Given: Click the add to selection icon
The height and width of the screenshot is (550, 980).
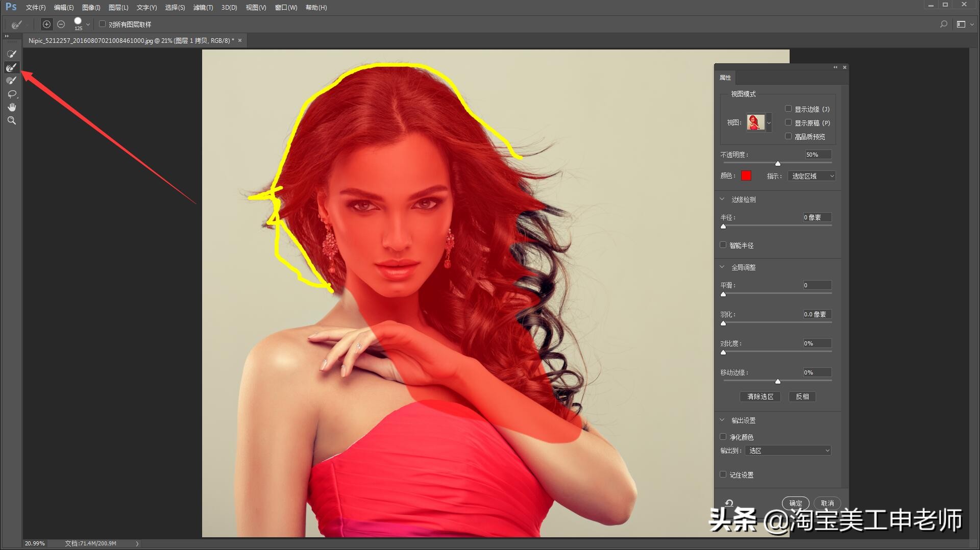Looking at the screenshot, I should coord(46,24).
